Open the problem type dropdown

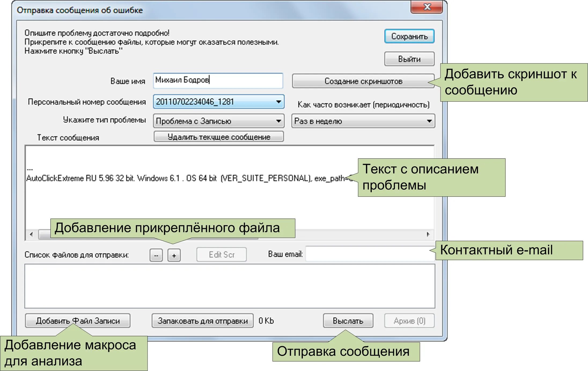pos(278,121)
